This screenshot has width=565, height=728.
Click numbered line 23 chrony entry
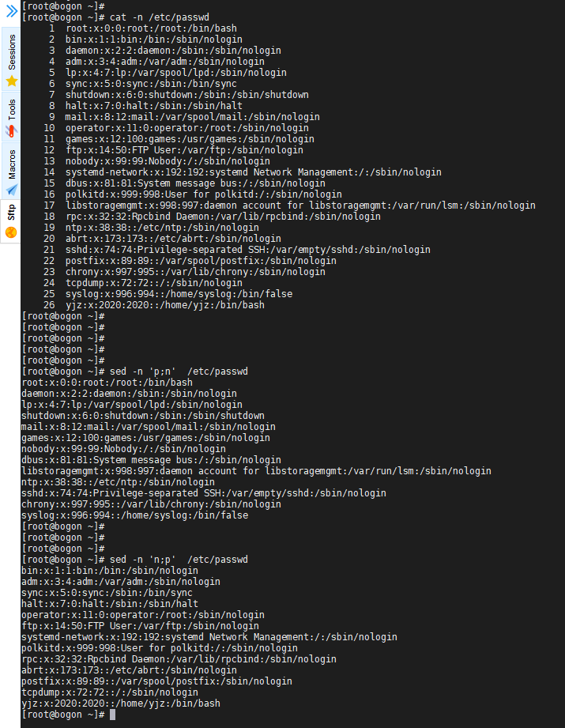coord(185,272)
